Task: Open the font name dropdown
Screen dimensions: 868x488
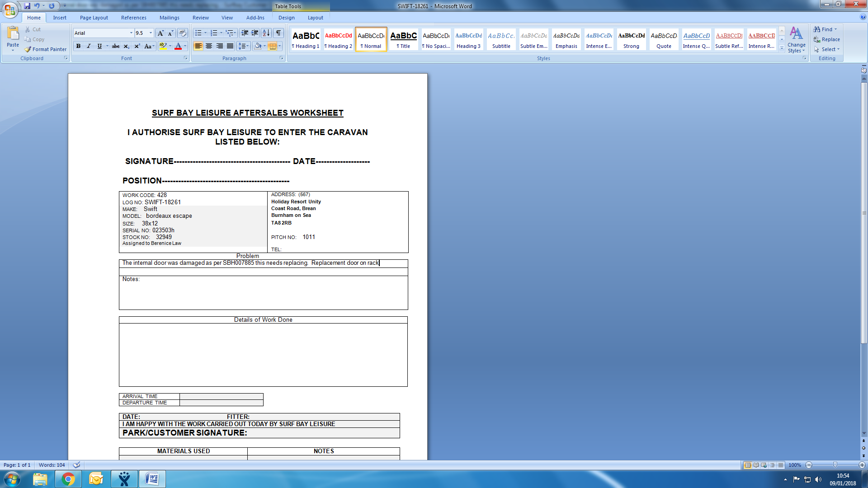Action: (131, 33)
